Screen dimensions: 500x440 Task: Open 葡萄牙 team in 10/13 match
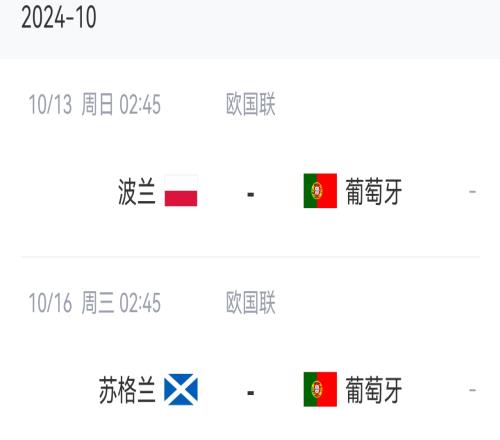tap(374, 191)
